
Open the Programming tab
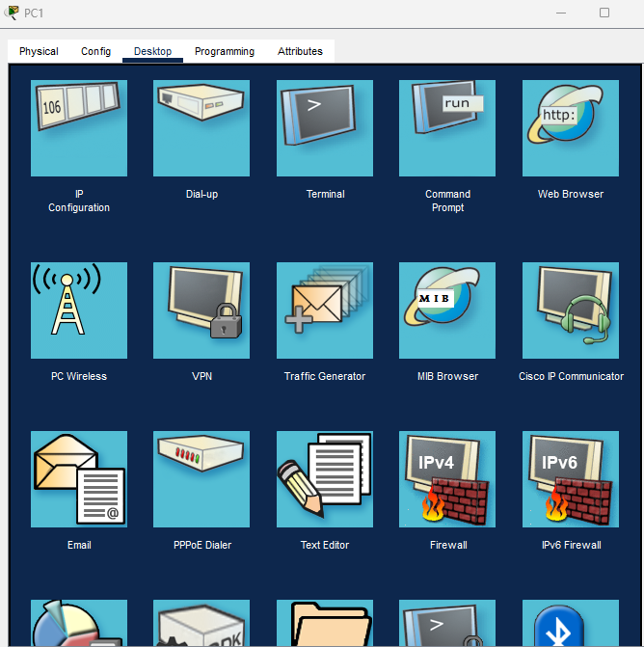225,51
